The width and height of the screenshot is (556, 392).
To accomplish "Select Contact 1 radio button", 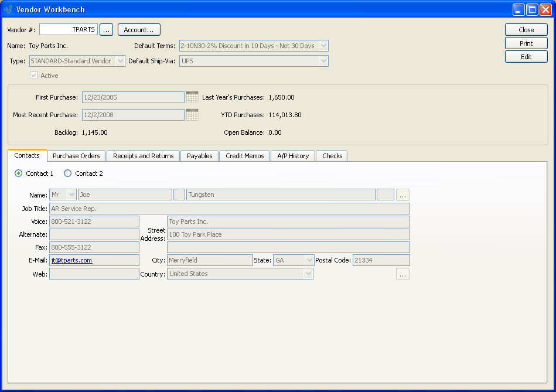I will pos(18,173).
